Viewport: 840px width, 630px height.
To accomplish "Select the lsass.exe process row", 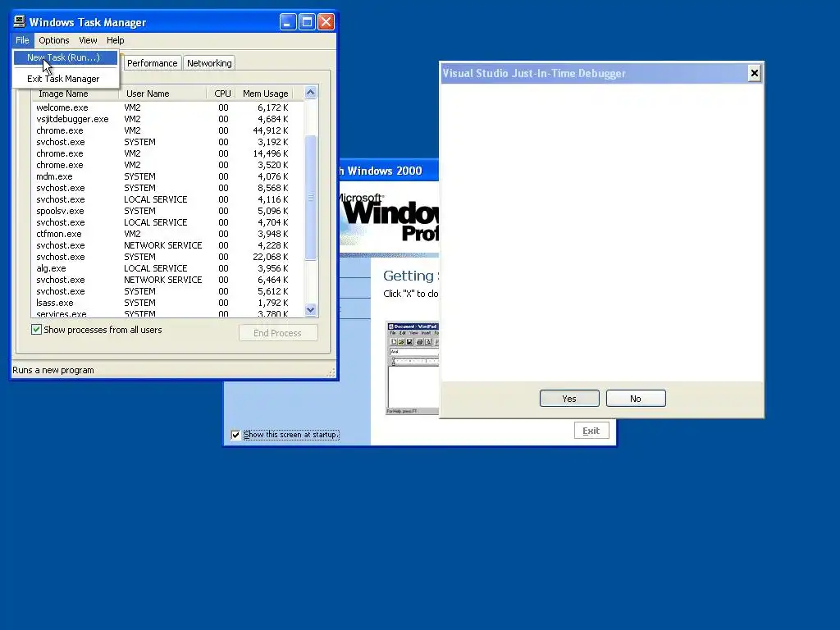I will [163, 303].
